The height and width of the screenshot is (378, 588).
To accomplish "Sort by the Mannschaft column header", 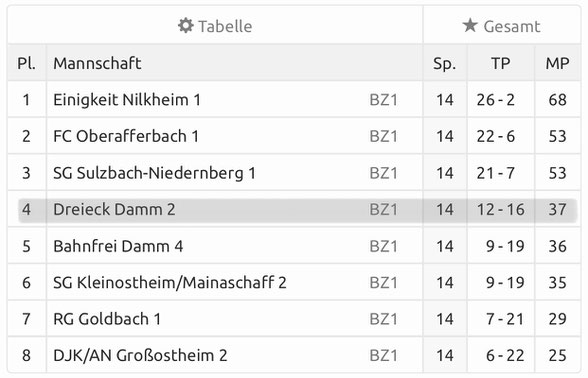I will click(97, 63).
